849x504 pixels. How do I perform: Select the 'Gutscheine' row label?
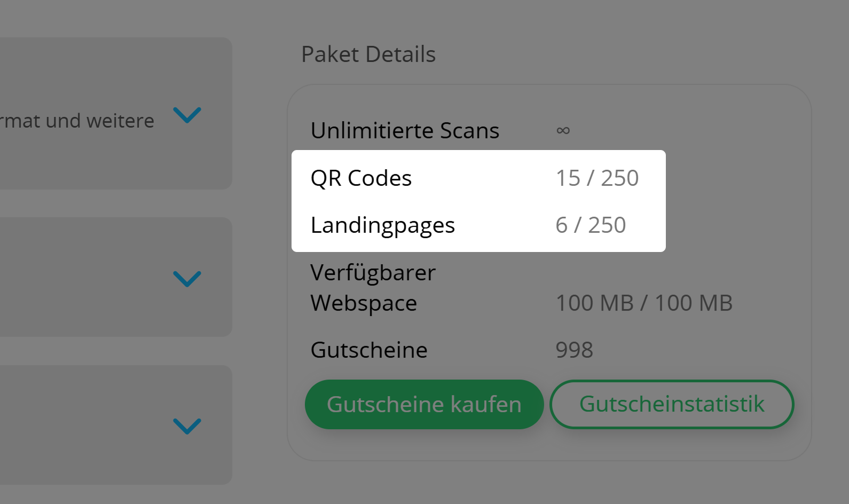click(x=368, y=350)
